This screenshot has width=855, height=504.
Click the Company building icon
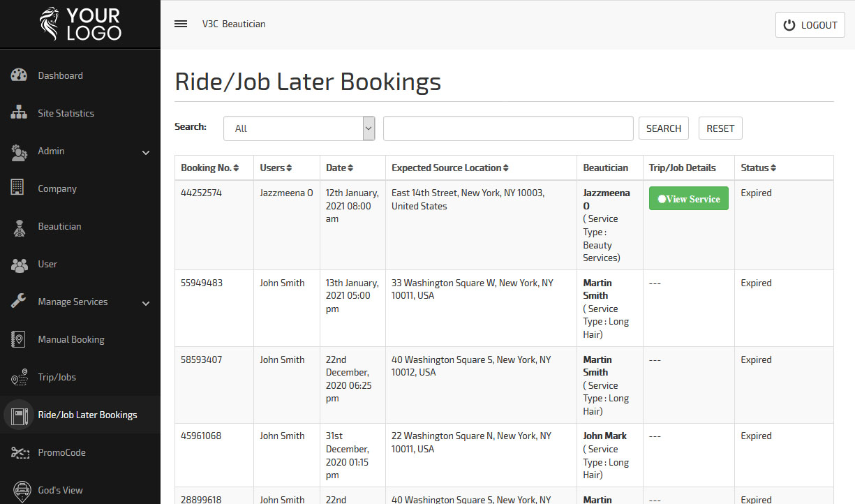tap(17, 187)
